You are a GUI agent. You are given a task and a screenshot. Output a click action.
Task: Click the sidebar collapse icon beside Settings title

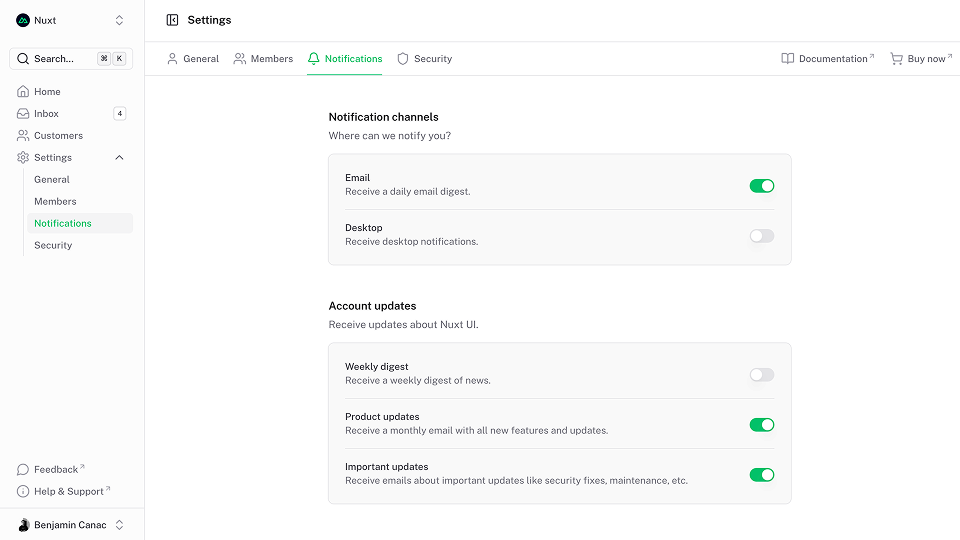tap(172, 20)
